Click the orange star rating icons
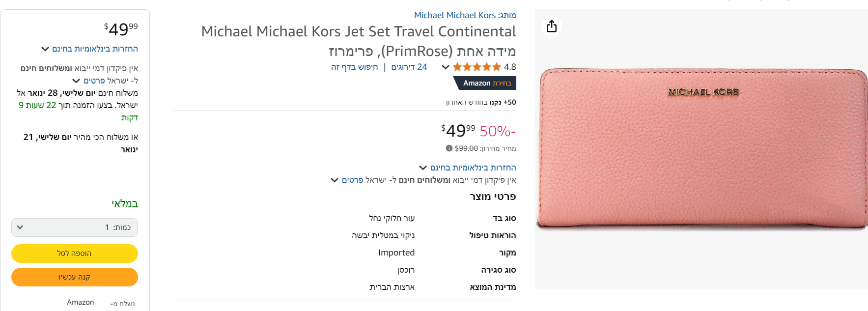 tap(476, 67)
